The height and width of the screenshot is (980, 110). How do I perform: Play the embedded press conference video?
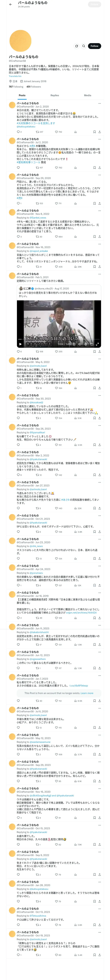(20, 344)
